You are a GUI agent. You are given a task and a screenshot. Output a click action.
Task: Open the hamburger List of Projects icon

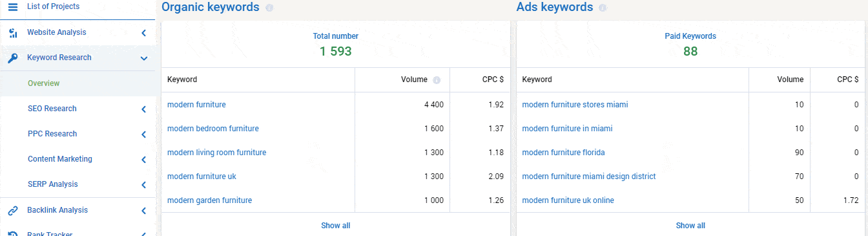[x=13, y=6]
